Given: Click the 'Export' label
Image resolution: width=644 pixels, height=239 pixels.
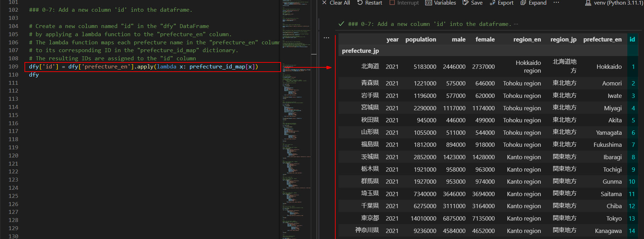Looking at the screenshot, I should click(x=505, y=2).
